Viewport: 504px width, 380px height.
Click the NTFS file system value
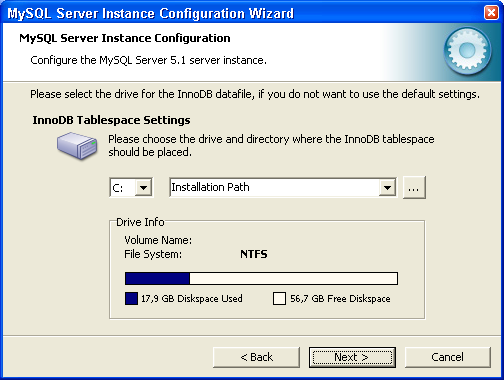point(254,254)
